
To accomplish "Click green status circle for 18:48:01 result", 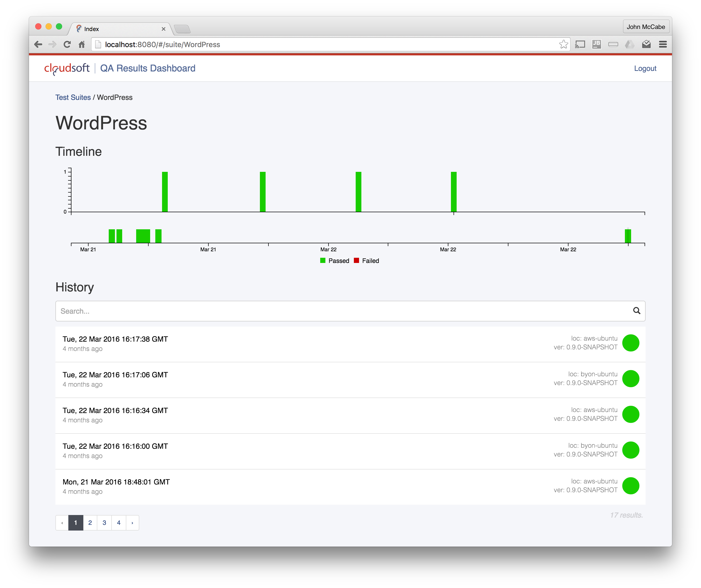I will [631, 486].
